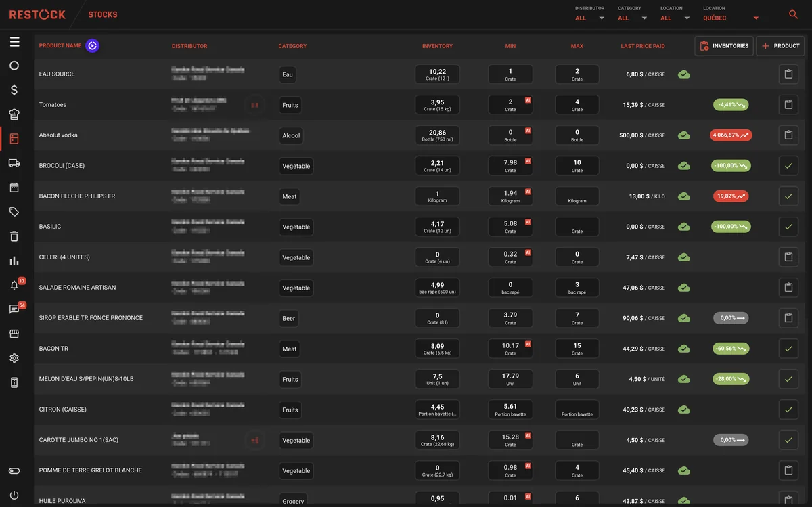Edit the inventory field 10,22 for EAU SOURCE
812x507 pixels.
point(437,74)
